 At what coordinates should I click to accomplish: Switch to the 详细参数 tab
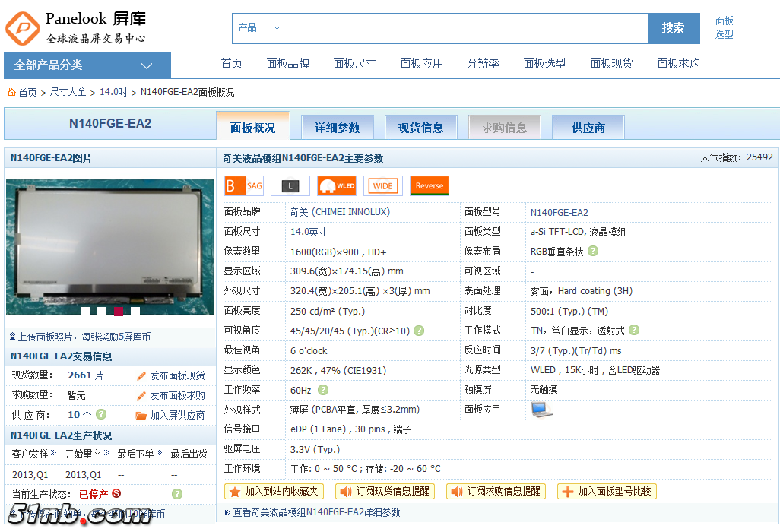[x=337, y=128]
